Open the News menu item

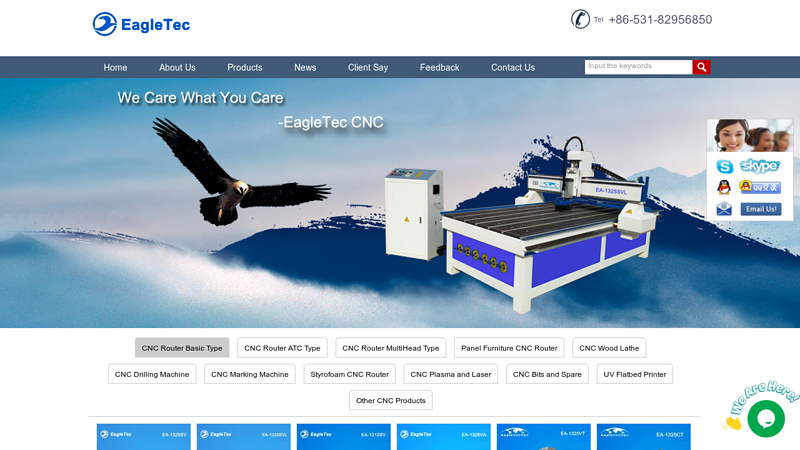coord(305,67)
